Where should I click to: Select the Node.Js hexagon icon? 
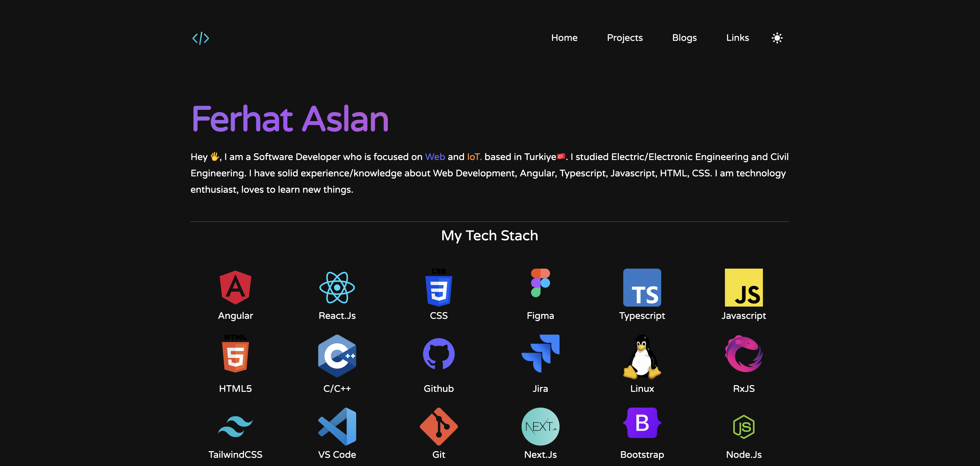(744, 427)
